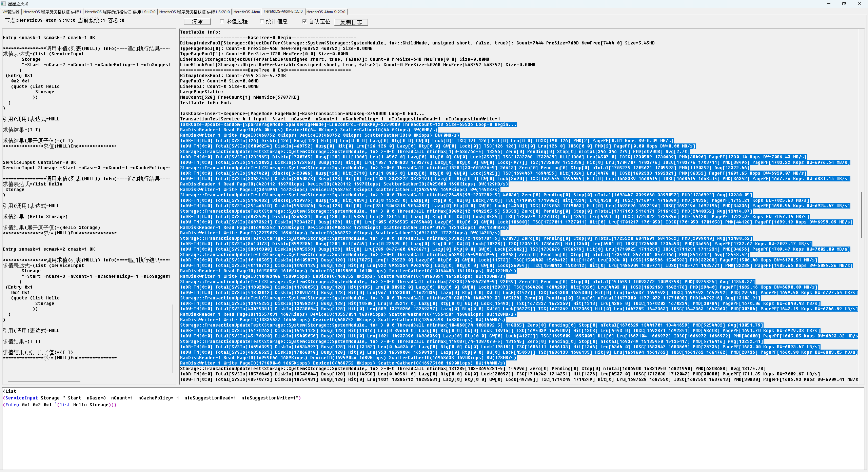This screenshot has width=868, height=472.
Task: Click the ServiceInput keyword in input editor
Action: pyautogui.click(x=22, y=398)
